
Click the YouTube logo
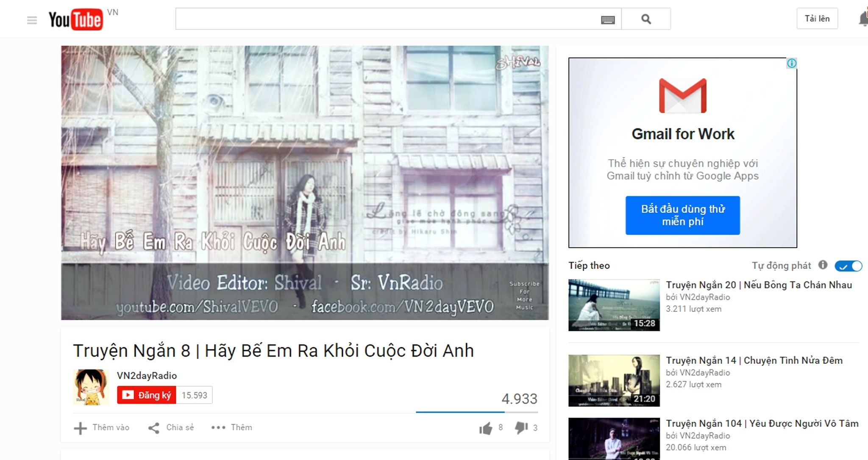(75, 19)
